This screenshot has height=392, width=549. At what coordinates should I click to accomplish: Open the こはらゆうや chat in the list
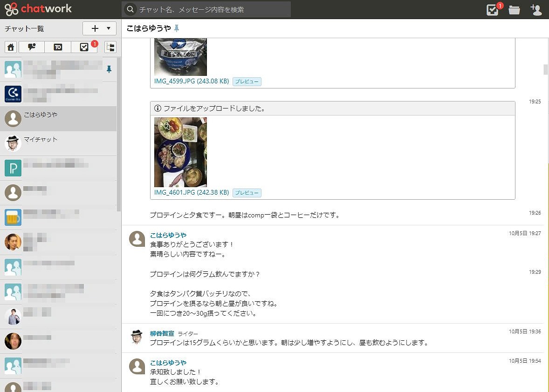[x=58, y=119]
